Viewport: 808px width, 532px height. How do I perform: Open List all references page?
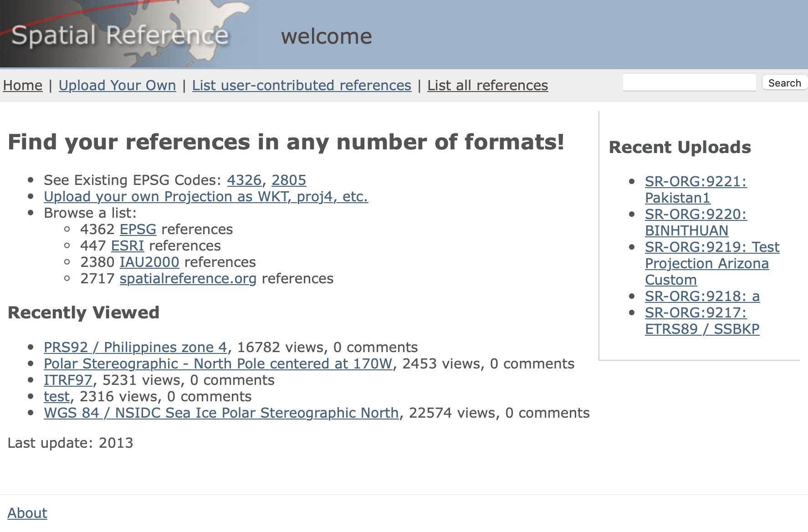[487, 86]
